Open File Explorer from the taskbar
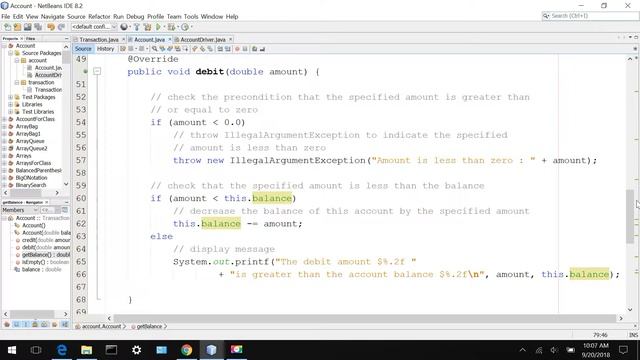 click(x=87, y=350)
